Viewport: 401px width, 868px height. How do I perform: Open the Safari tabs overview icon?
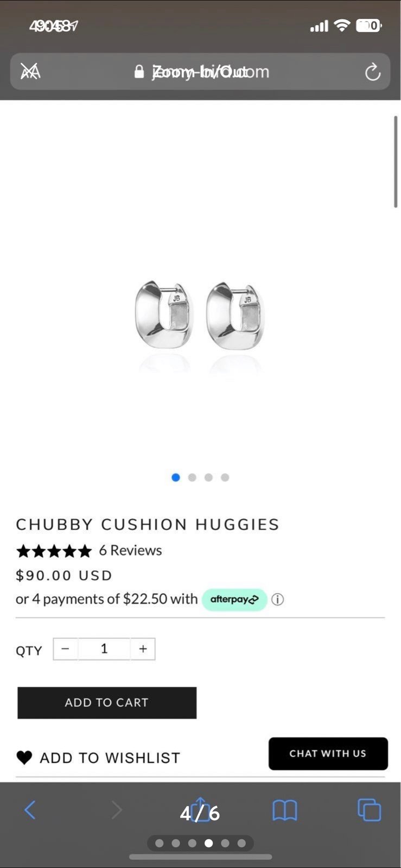(370, 810)
